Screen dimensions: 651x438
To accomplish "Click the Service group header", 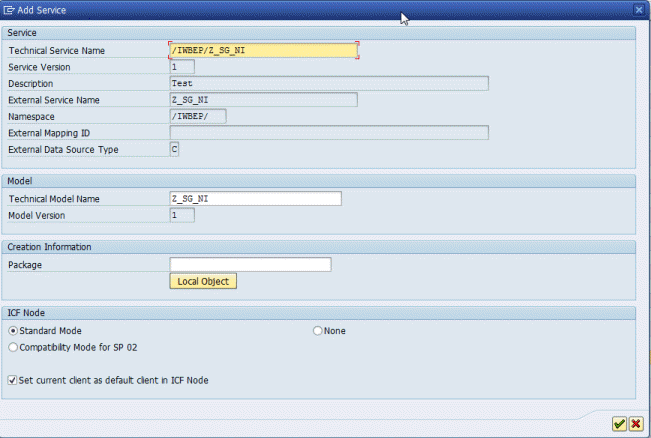I will click(22, 33).
